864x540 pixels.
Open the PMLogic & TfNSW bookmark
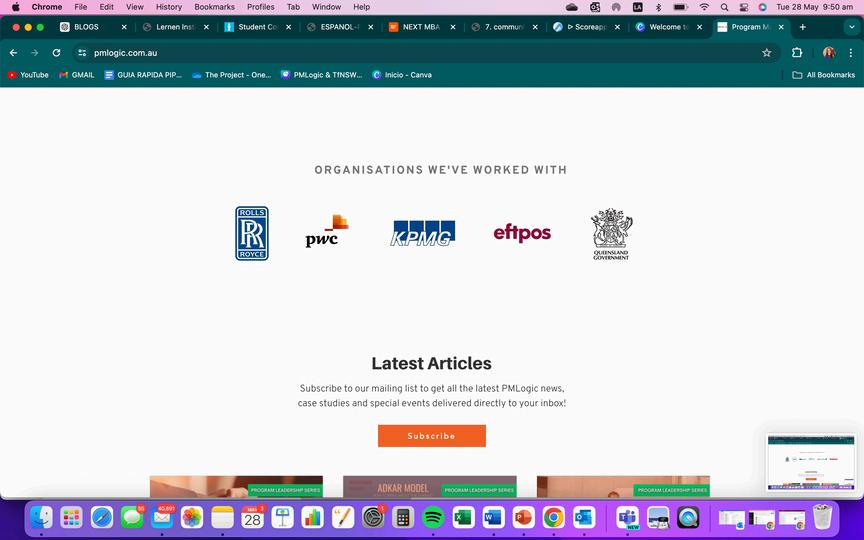pyautogui.click(x=322, y=75)
